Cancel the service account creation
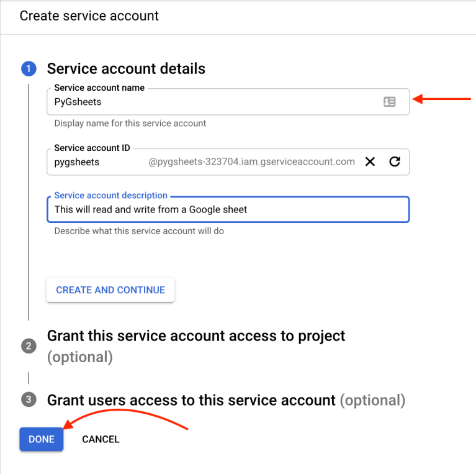 (x=101, y=439)
